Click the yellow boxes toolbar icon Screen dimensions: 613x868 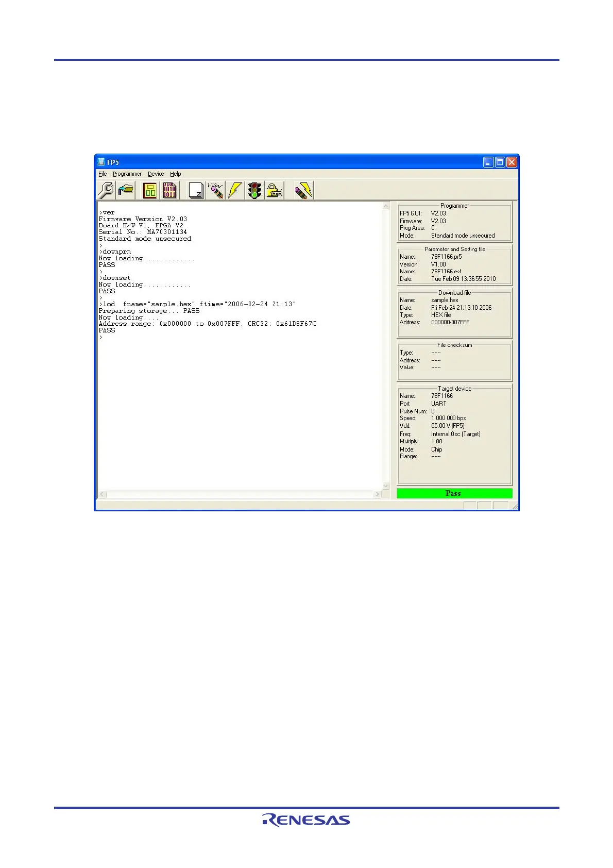150,191
